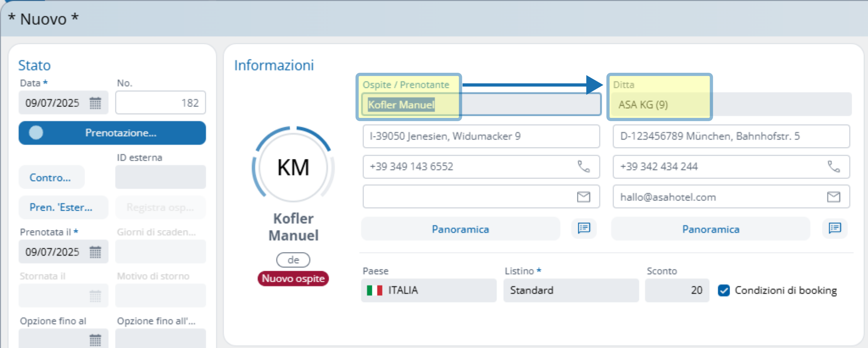Open company Panoramica overview

[x=711, y=229]
